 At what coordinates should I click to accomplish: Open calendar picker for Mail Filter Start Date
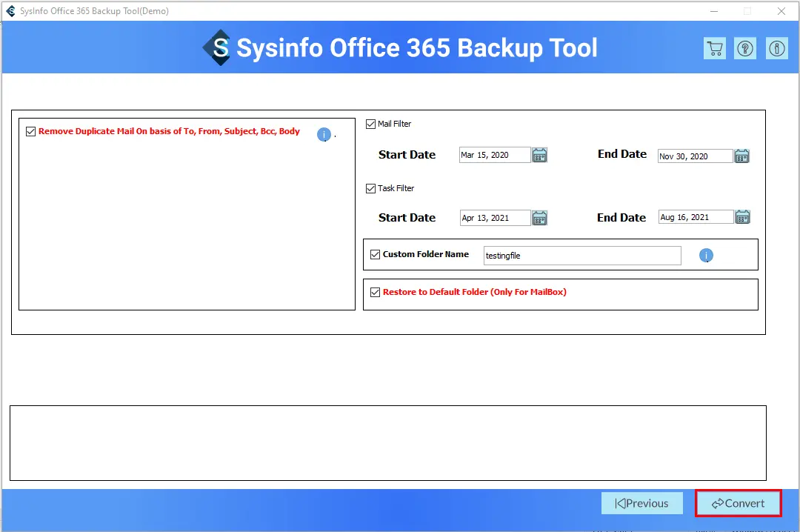[x=539, y=155]
